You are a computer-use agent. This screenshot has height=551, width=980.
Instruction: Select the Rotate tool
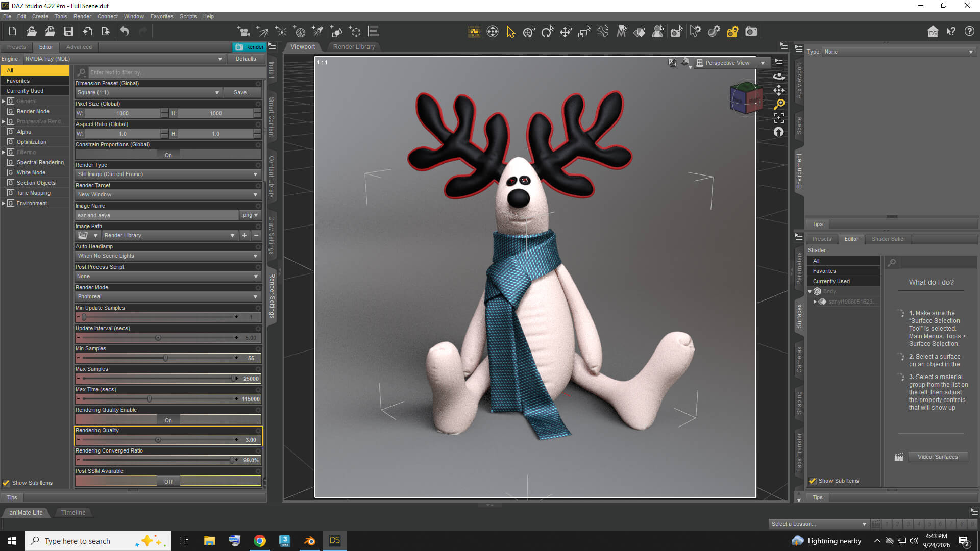547,32
